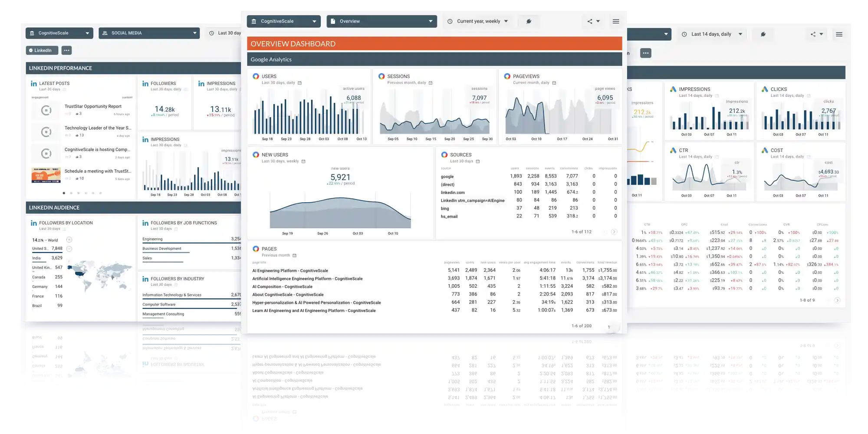The width and height of the screenshot is (868, 434).
Task: Collapse the United States row minus button
Action: [69, 249]
